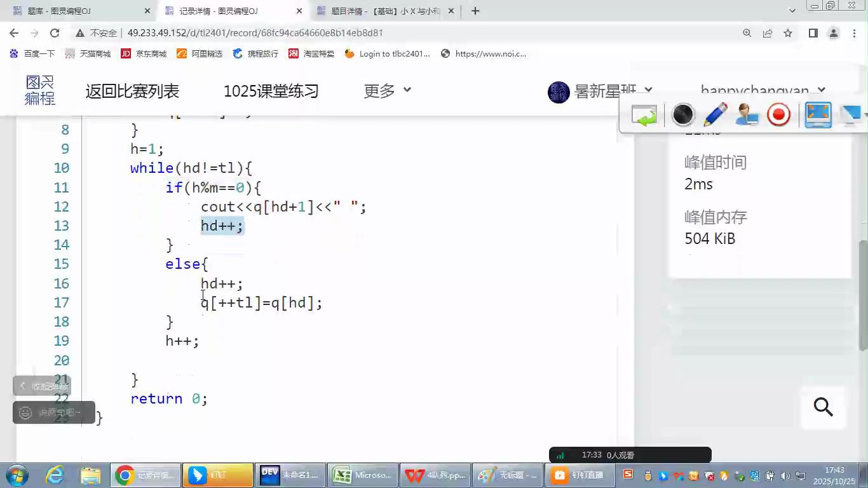Open Dev-C++ from the Windows taskbar
868x488 pixels.
[290, 475]
